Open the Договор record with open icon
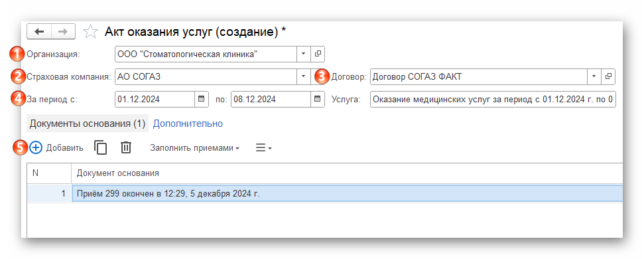This screenshot has height=259, width=644. click(x=608, y=76)
